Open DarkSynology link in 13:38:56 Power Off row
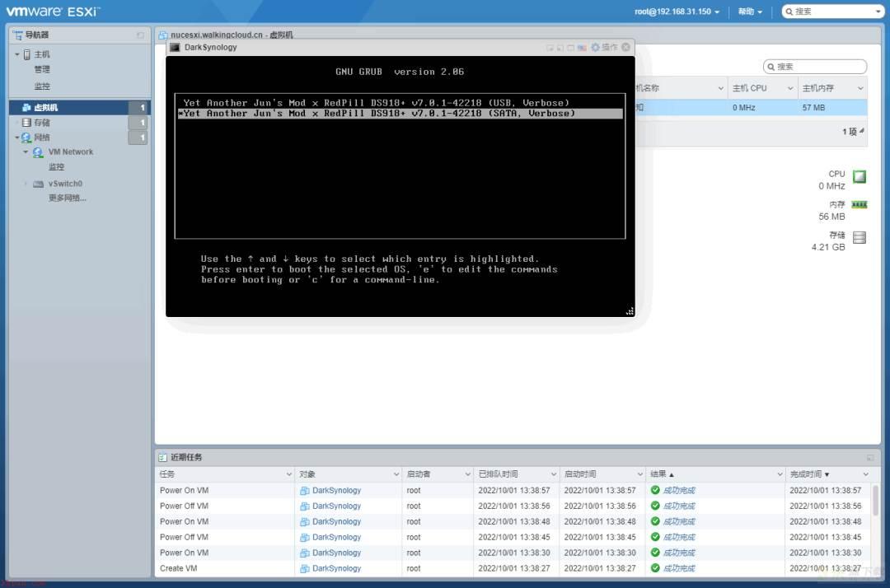The image size is (890, 588). tap(336, 506)
